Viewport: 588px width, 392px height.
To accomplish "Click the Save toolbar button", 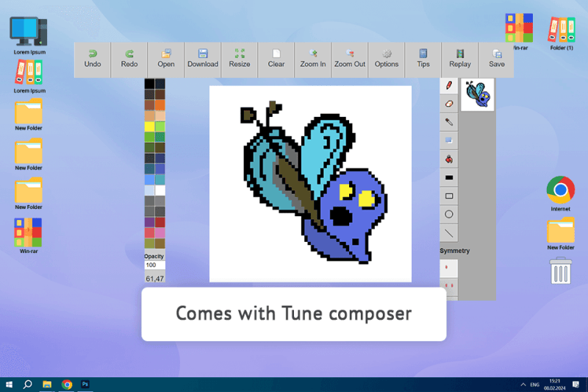I will (497, 60).
